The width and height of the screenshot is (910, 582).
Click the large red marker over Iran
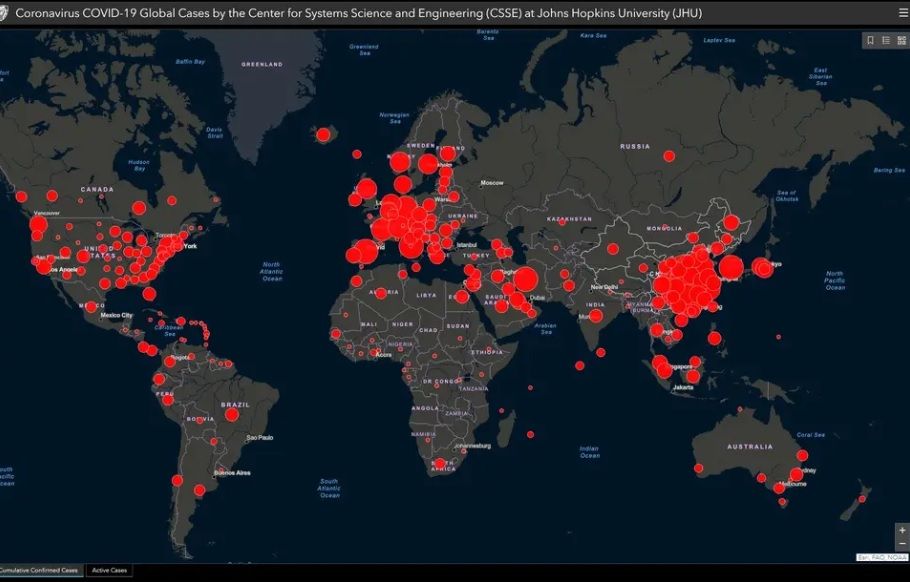pos(526,279)
